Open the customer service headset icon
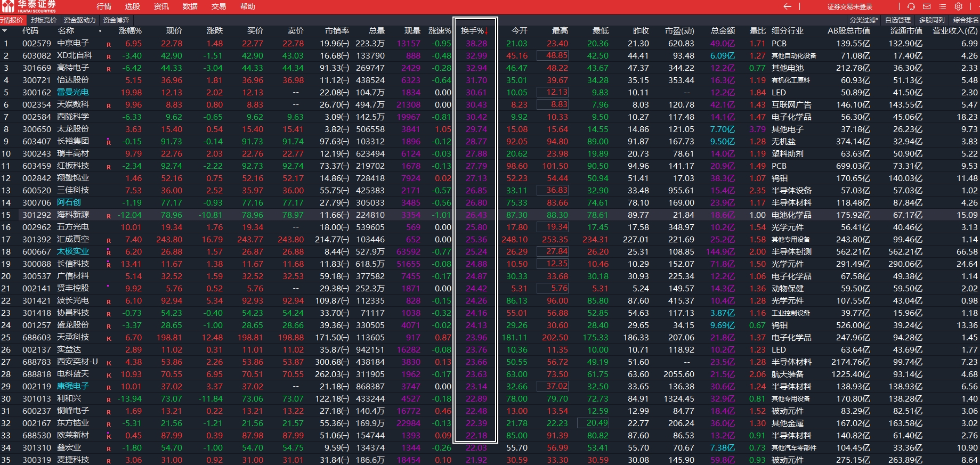Viewport: 980px width, 465px height. (x=911, y=6)
